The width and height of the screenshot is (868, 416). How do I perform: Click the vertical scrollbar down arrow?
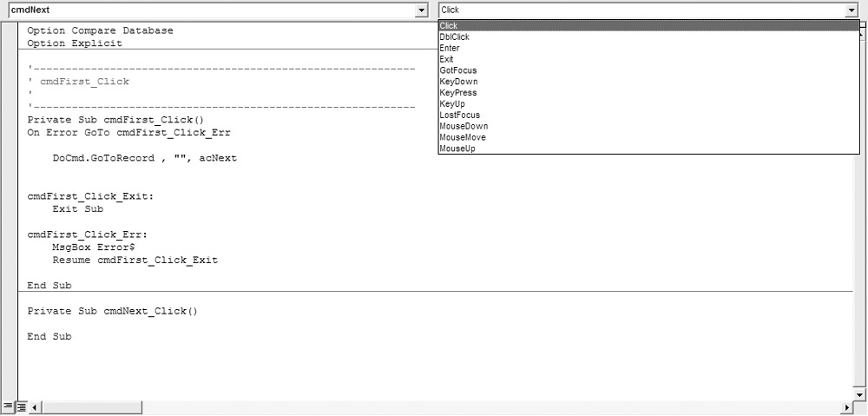pyautogui.click(x=859, y=394)
